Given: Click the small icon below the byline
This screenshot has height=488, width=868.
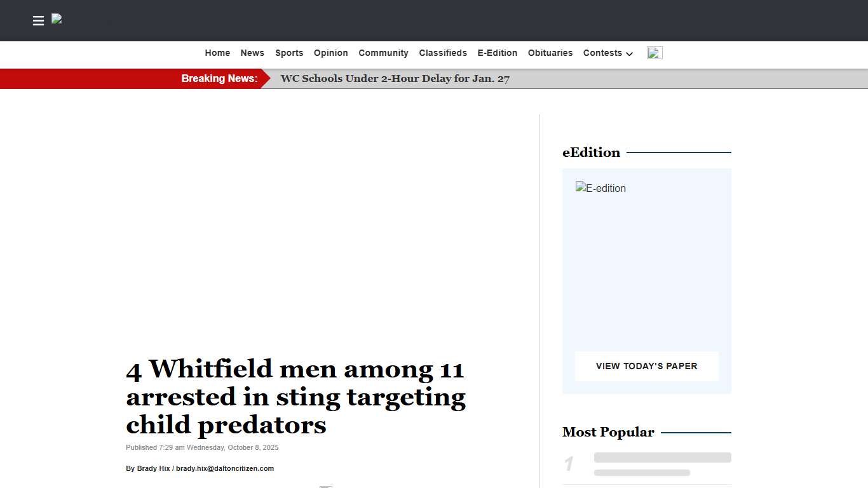Looking at the screenshot, I should [326, 487].
